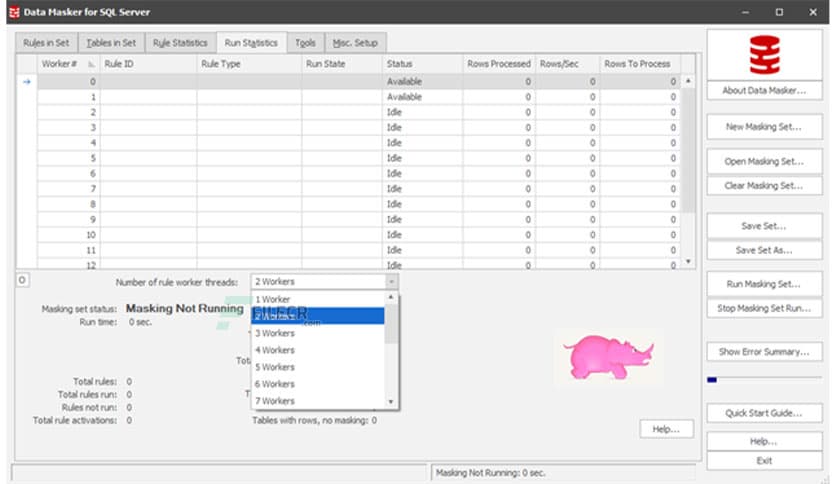Click the Data Masker red database logo
Viewport: 836px width, 484px height.
coord(764,55)
